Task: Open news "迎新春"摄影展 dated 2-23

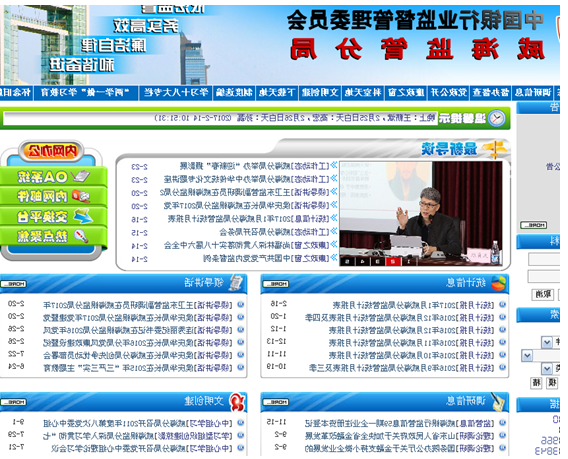Action: [x=254, y=166]
